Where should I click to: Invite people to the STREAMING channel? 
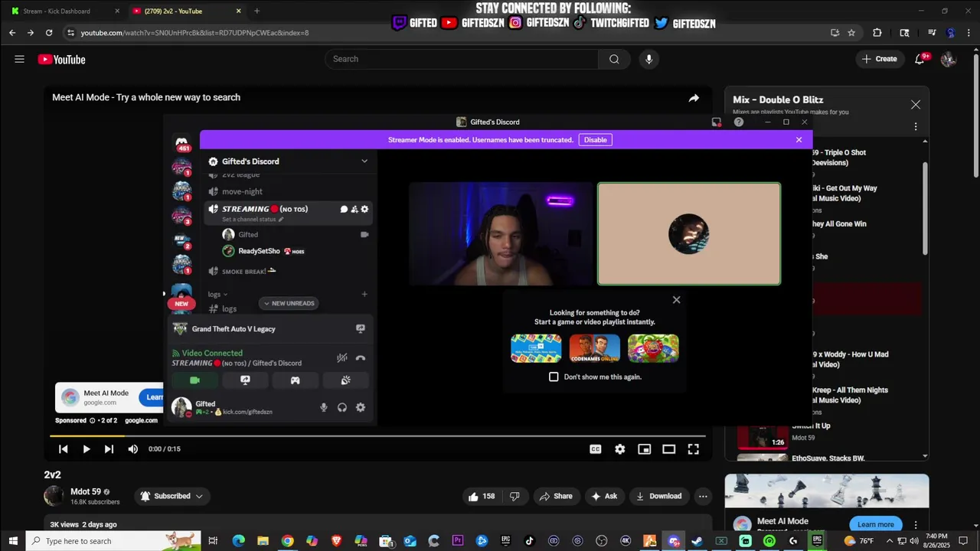(354, 209)
